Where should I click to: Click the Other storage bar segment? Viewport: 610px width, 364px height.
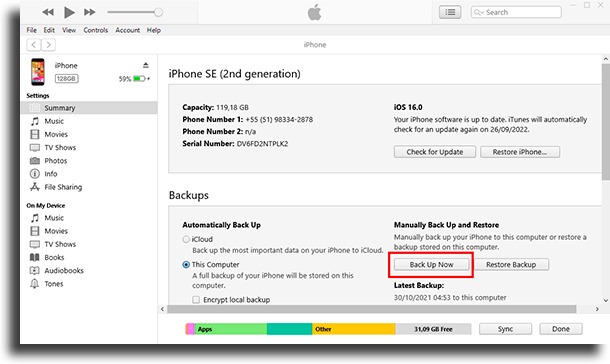pos(354,329)
